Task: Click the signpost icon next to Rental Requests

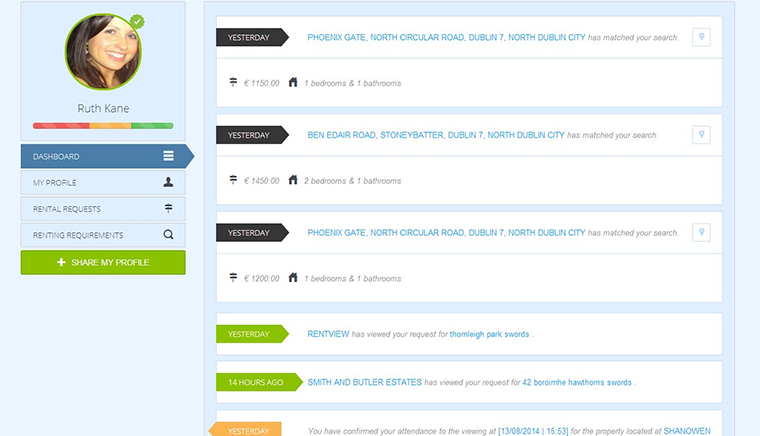Action: click(x=169, y=209)
